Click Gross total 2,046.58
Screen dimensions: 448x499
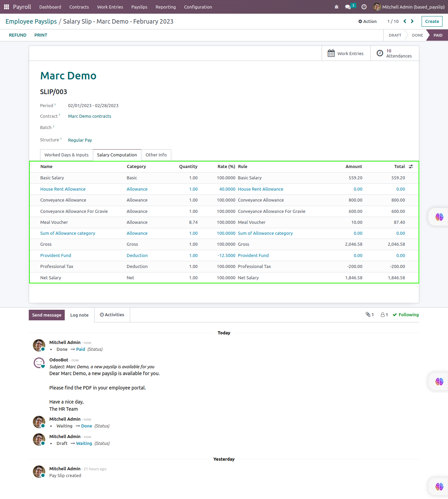[396, 244]
